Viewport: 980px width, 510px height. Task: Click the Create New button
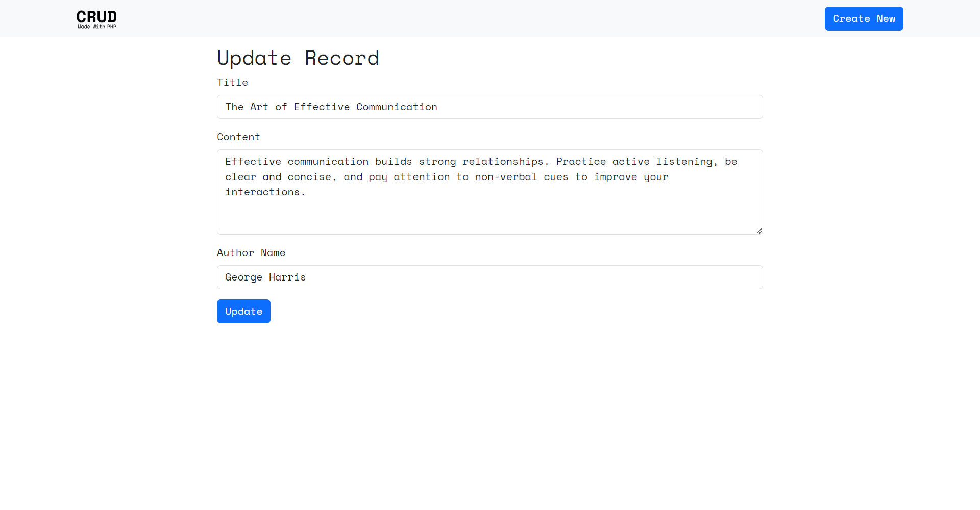[x=864, y=19]
